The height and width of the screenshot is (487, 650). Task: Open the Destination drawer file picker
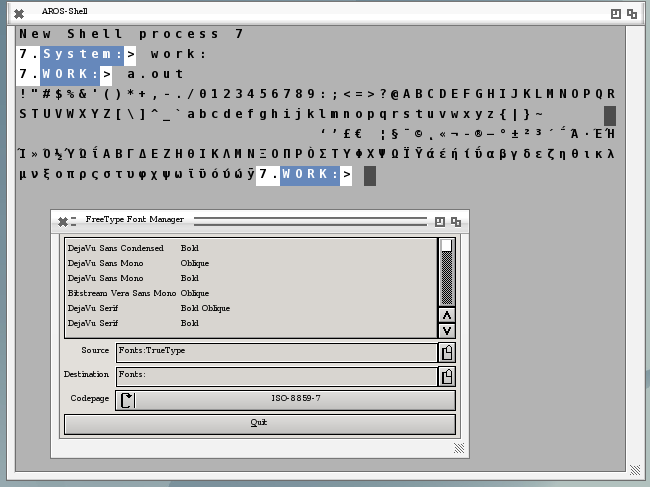pos(447,376)
